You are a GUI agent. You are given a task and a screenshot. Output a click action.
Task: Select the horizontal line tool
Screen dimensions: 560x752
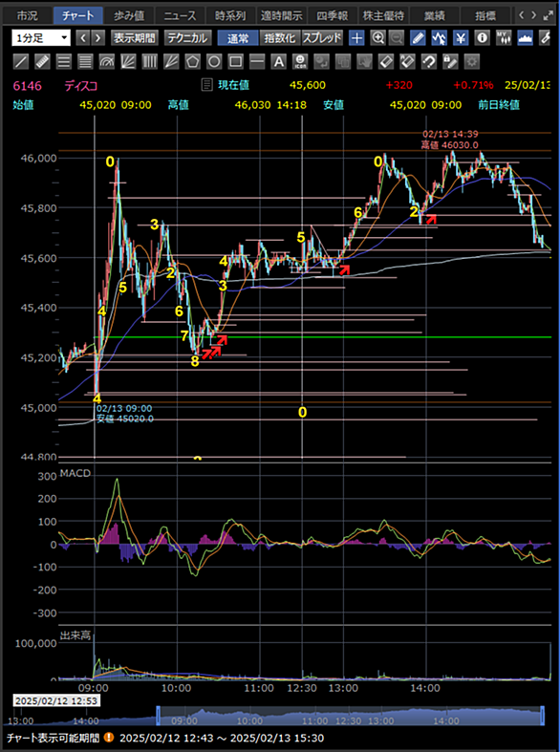[x=258, y=61]
